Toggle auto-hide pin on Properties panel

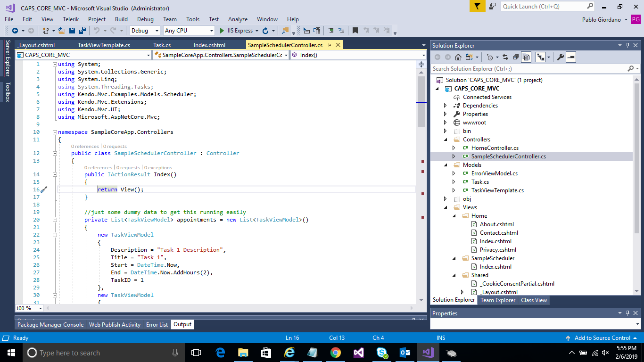[x=627, y=313]
